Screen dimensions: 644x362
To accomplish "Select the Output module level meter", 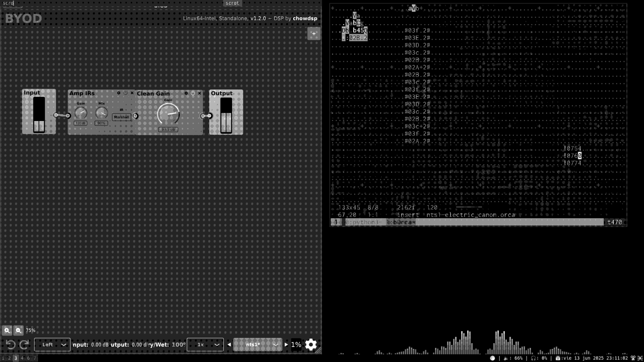I will point(226,116).
